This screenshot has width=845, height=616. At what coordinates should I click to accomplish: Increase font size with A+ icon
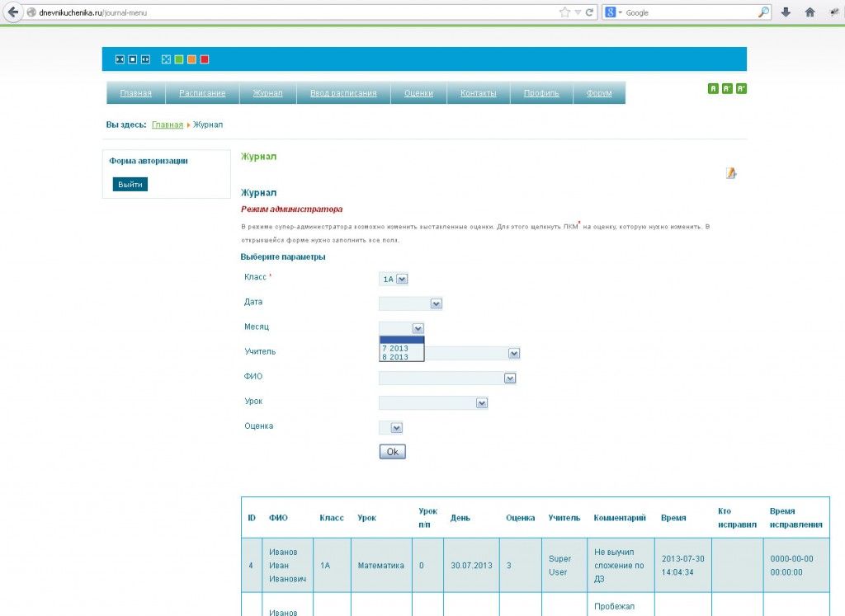coord(742,88)
